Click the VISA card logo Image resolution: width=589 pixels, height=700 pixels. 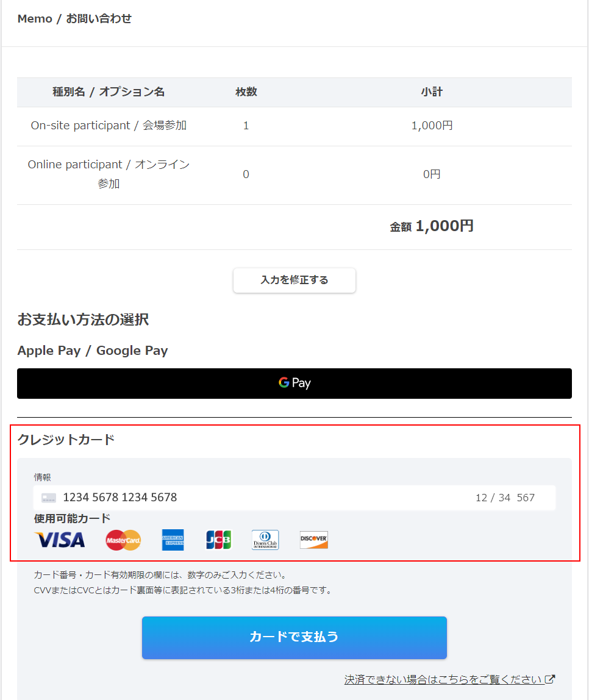coord(59,540)
